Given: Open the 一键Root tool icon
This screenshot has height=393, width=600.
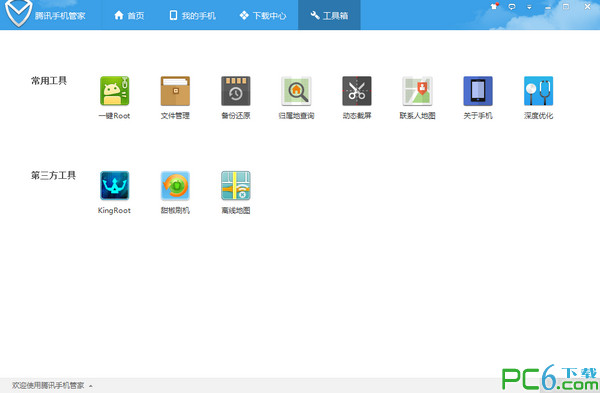Looking at the screenshot, I should pyautogui.click(x=114, y=91).
